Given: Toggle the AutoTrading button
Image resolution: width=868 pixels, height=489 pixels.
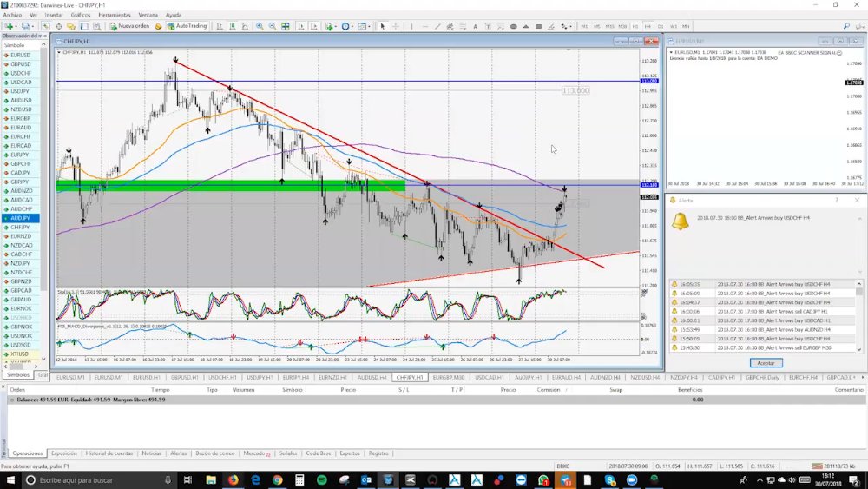Looking at the screenshot, I should (187, 26).
